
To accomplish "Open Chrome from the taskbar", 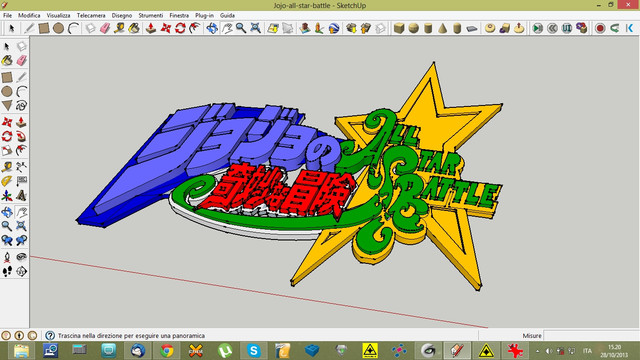I will (x=167, y=351).
